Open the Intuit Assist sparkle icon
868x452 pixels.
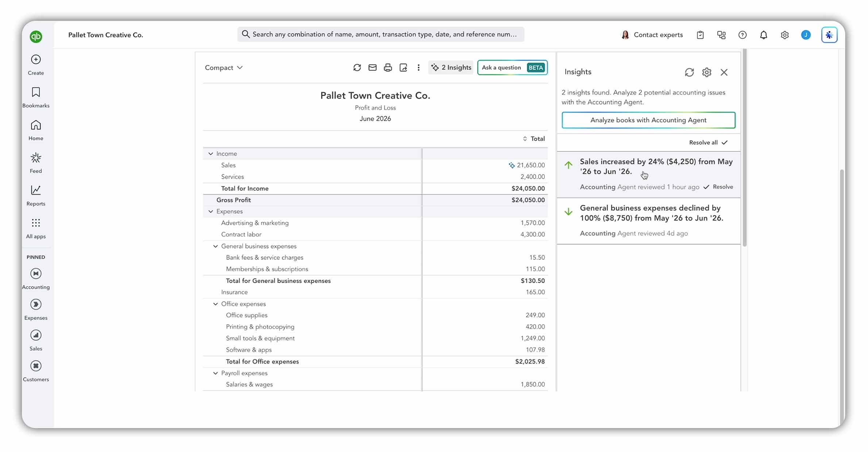tap(829, 35)
